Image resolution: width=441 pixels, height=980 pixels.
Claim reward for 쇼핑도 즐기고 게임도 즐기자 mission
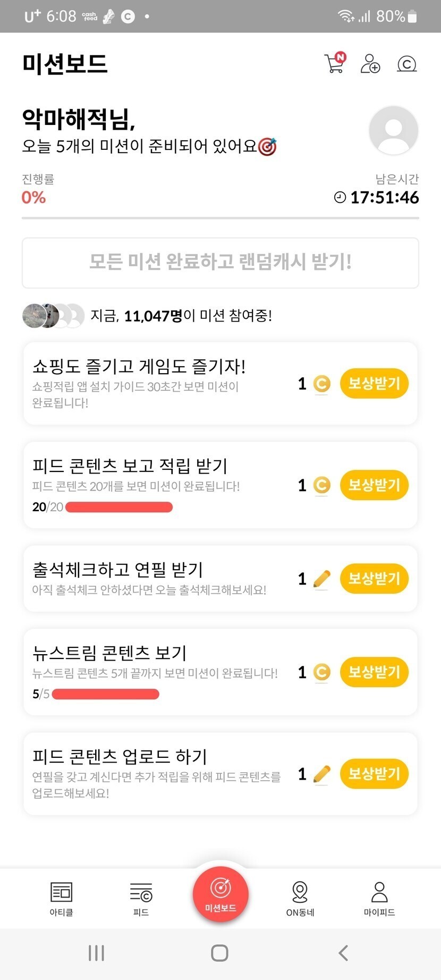pos(374,383)
